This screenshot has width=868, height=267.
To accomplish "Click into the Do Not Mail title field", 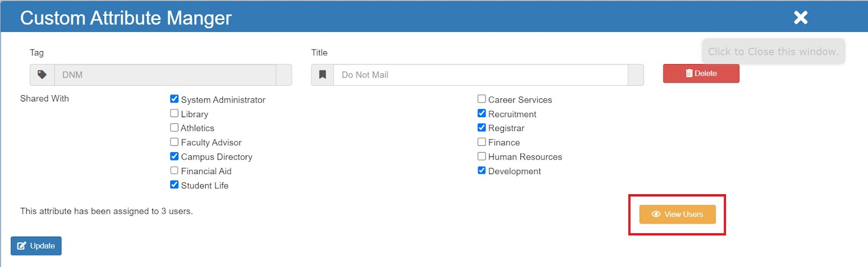I will pos(481,75).
